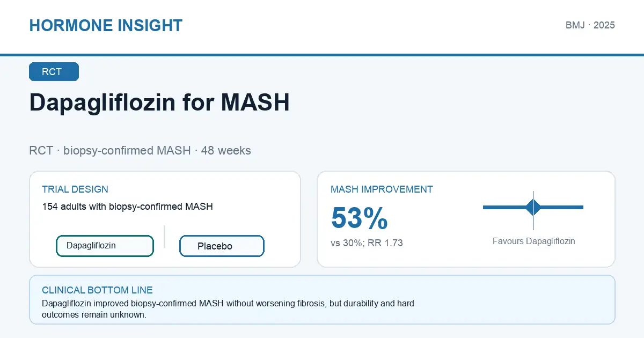
Task: Click the diamond marker on the forest plot
Action: pos(533,207)
